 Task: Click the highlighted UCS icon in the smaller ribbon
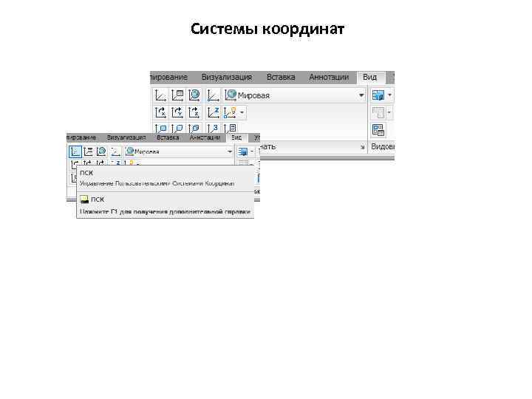(75, 151)
